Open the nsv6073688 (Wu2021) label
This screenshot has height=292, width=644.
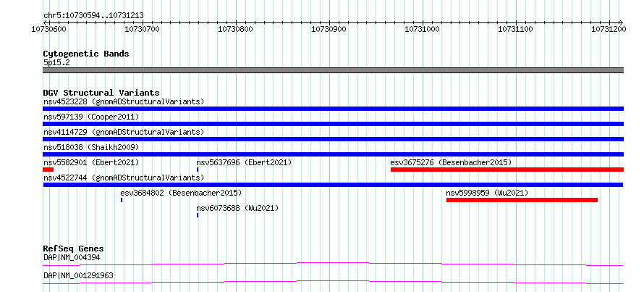tap(238, 208)
